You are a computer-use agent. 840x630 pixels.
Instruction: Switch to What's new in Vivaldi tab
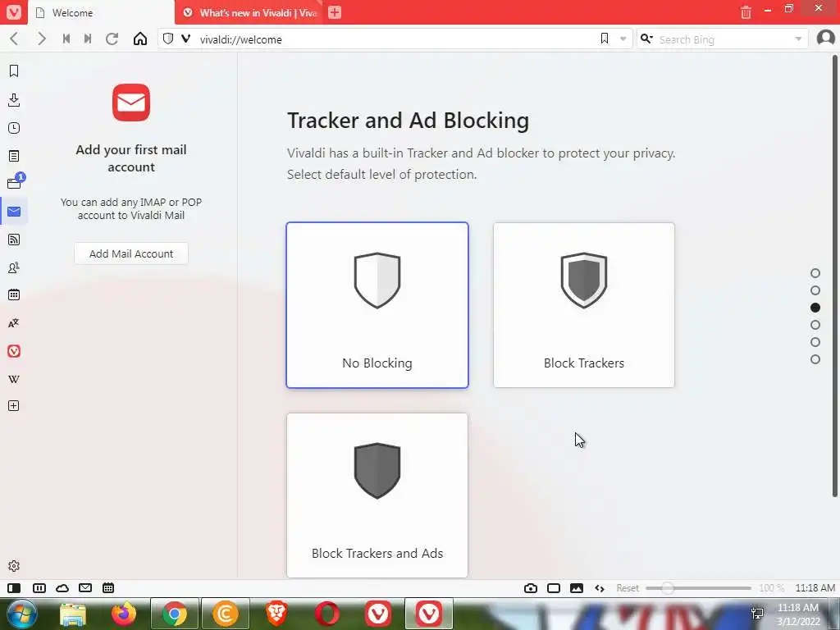point(249,12)
